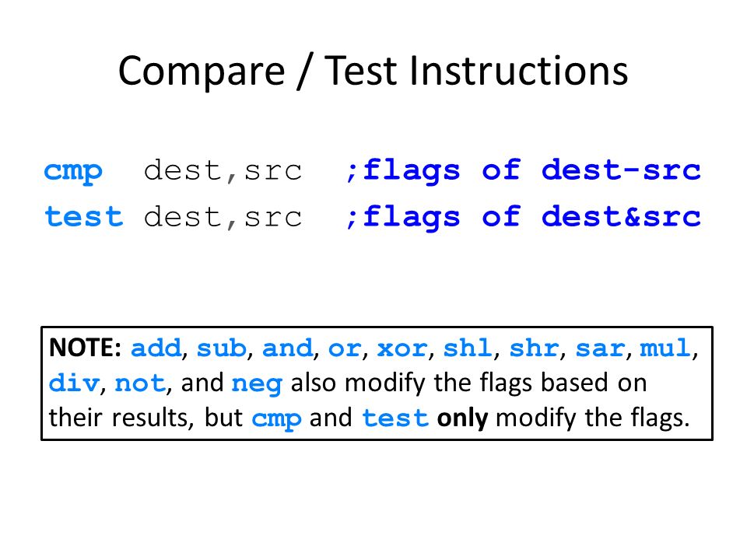
Task: Select the dest,src operands after test
Action: click(223, 217)
